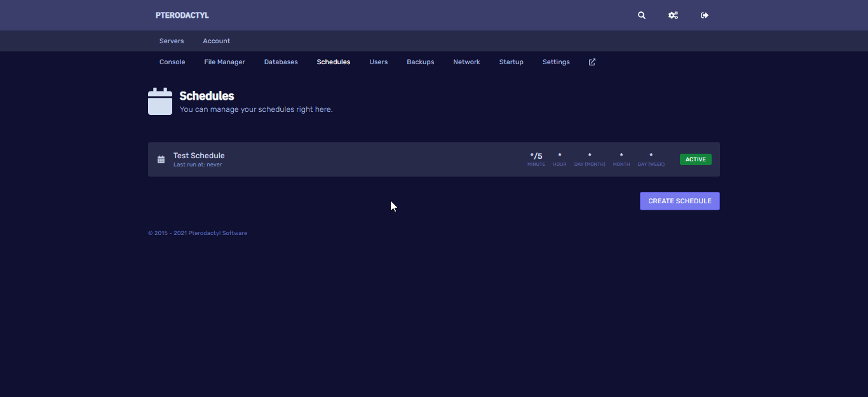Open the Users tab
Screen dimensions: 868x397
point(378,62)
